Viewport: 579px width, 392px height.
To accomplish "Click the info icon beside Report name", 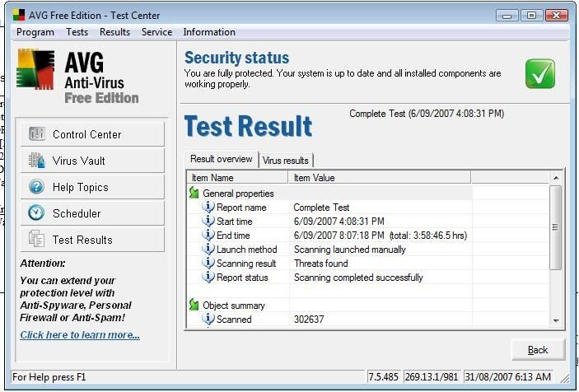I will coord(208,208).
